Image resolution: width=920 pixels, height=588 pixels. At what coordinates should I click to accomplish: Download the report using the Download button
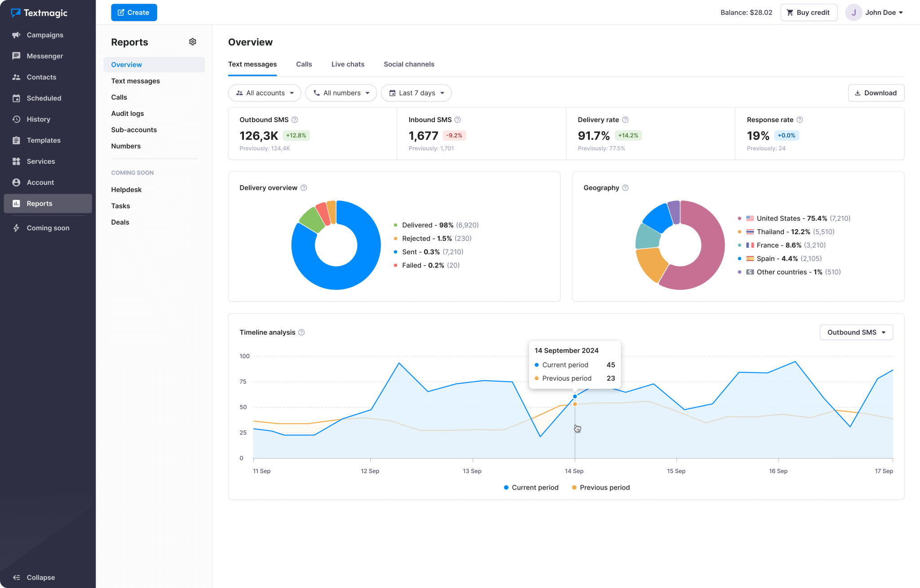click(876, 93)
